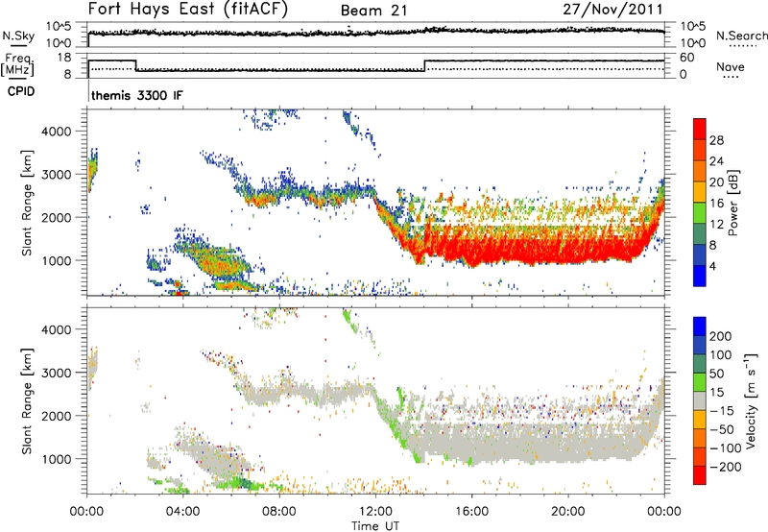Click the "50" label on Velocity colorbar

point(716,374)
